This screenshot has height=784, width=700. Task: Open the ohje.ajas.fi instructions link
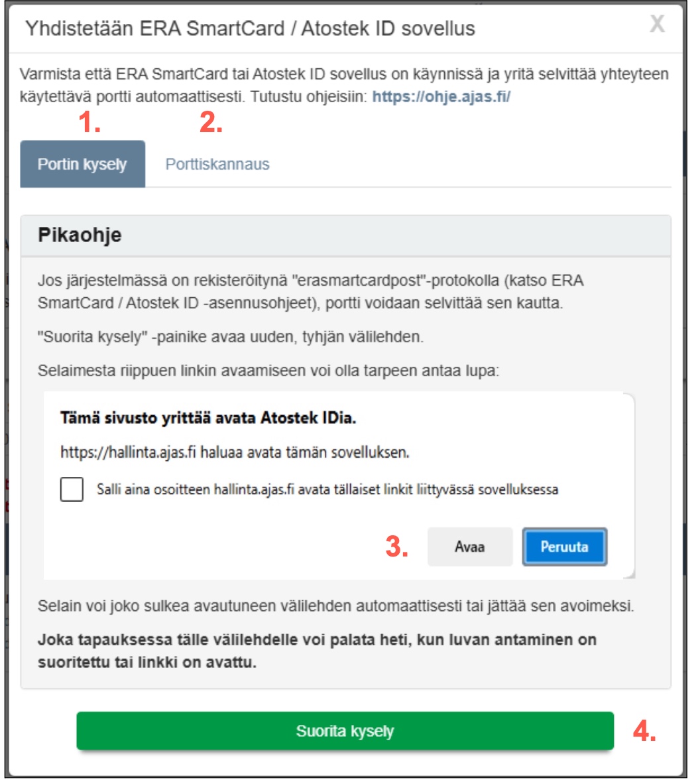[441, 97]
